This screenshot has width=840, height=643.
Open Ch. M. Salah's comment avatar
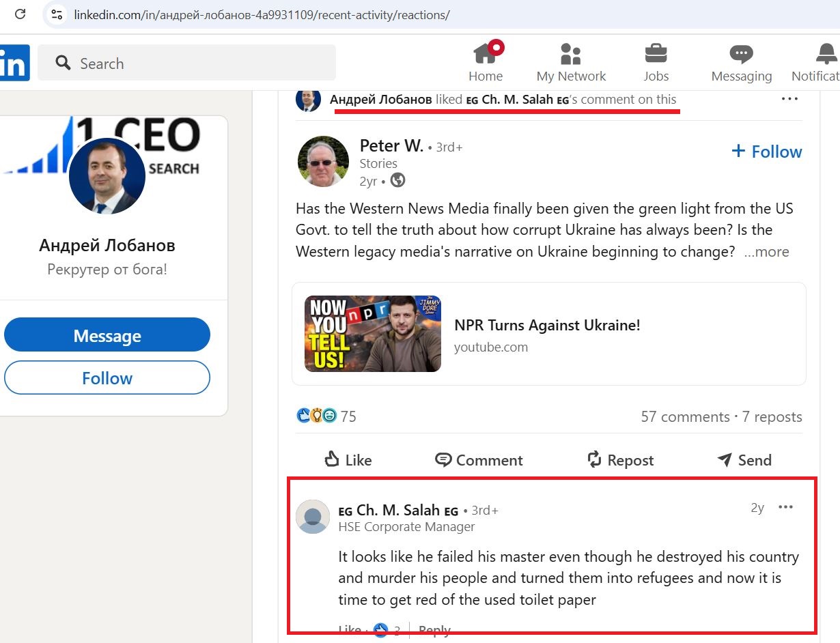click(313, 516)
